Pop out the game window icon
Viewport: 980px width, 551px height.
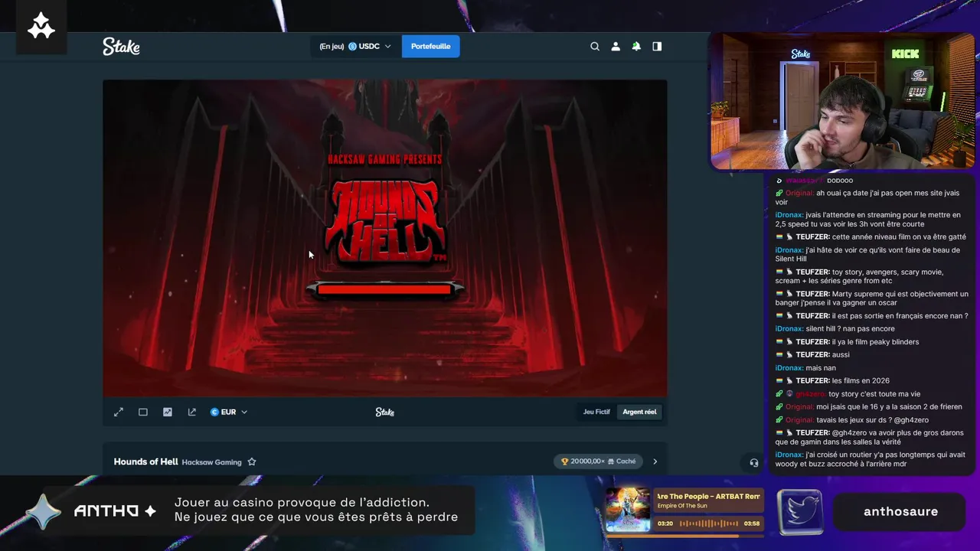[x=192, y=412]
